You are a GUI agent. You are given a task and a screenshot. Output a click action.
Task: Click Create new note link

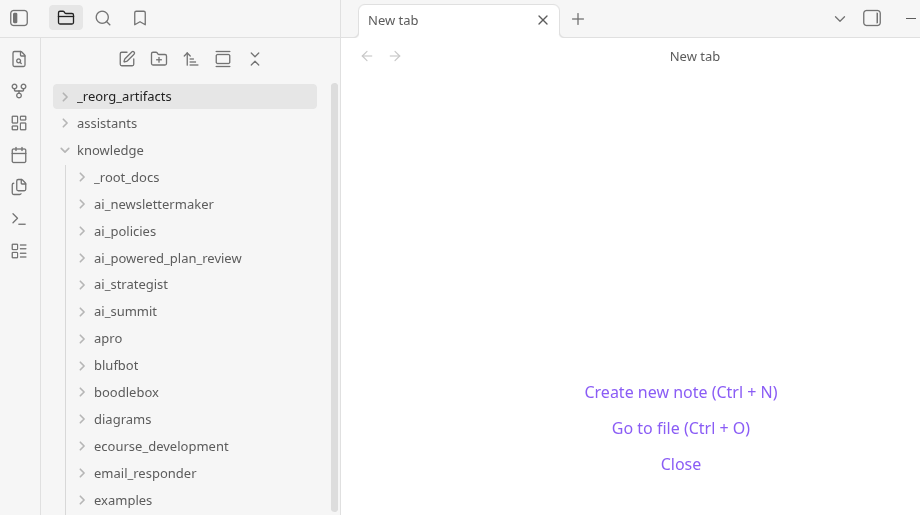point(680,392)
